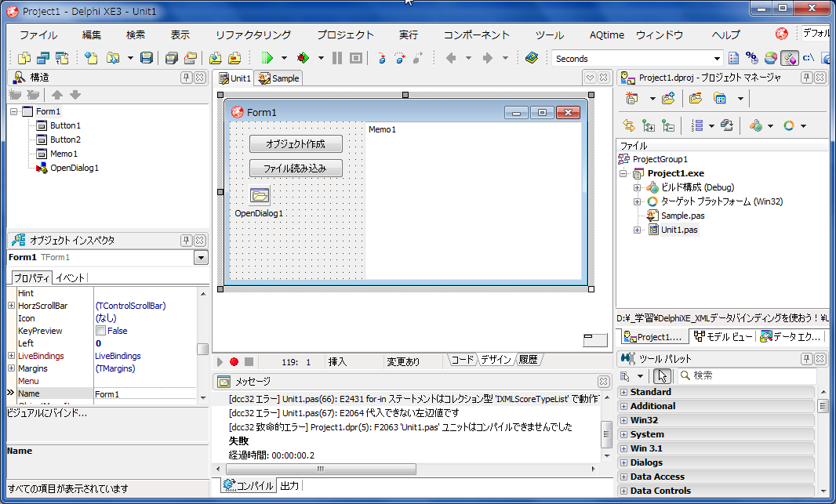This screenshot has width=836, height=504.
Task: Switch to the Sample editor tab
Action: 279,78
